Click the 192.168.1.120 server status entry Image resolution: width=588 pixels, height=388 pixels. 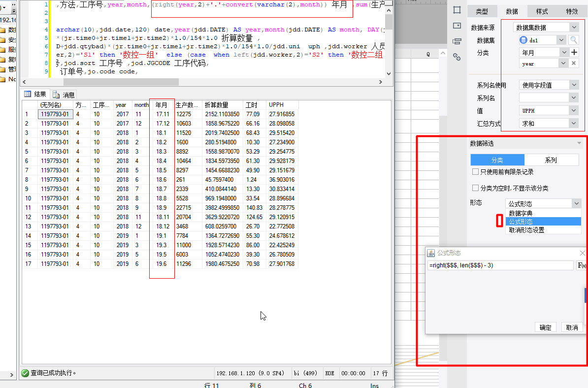point(251,373)
